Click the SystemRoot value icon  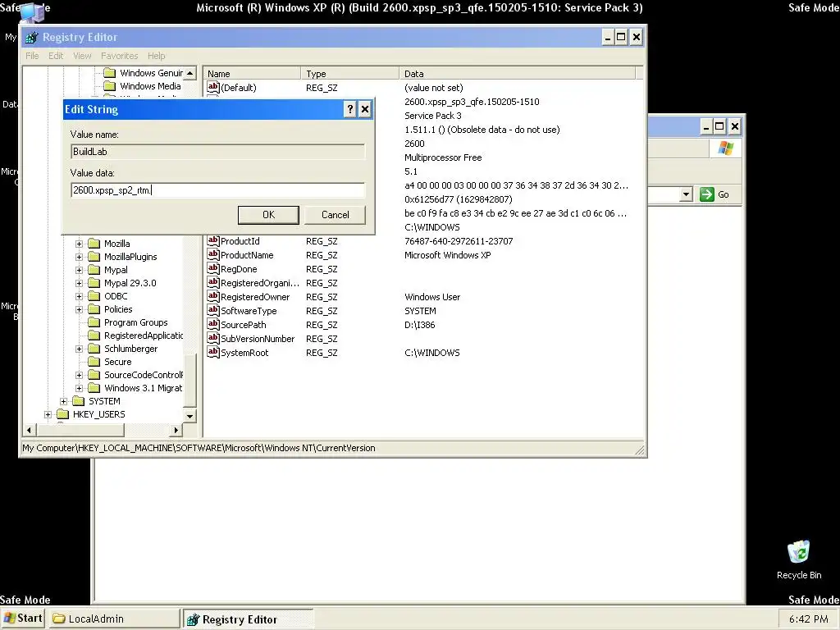pos(213,353)
